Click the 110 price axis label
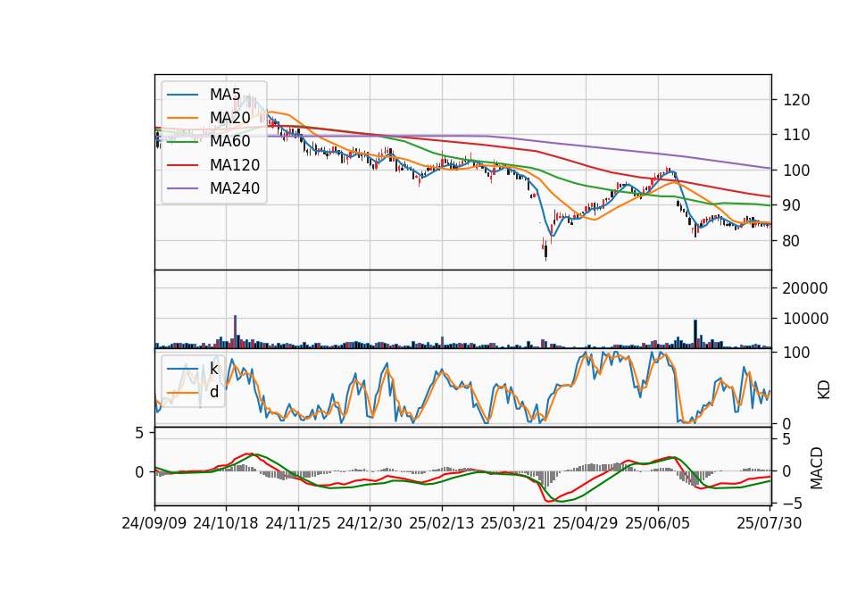Image resolution: width=857 pixels, height=616 pixels. coord(796,135)
